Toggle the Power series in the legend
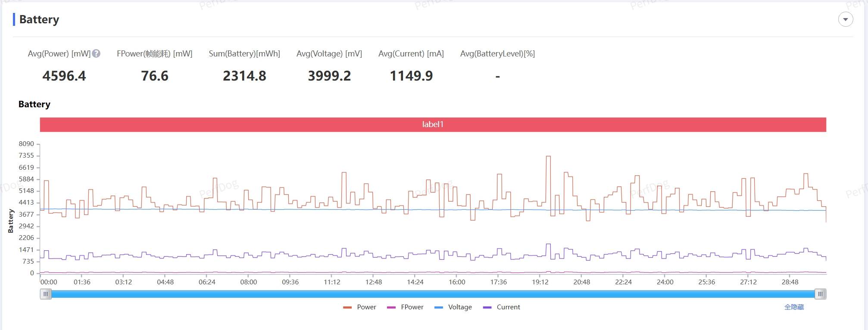The height and width of the screenshot is (330, 868). [360, 307]
